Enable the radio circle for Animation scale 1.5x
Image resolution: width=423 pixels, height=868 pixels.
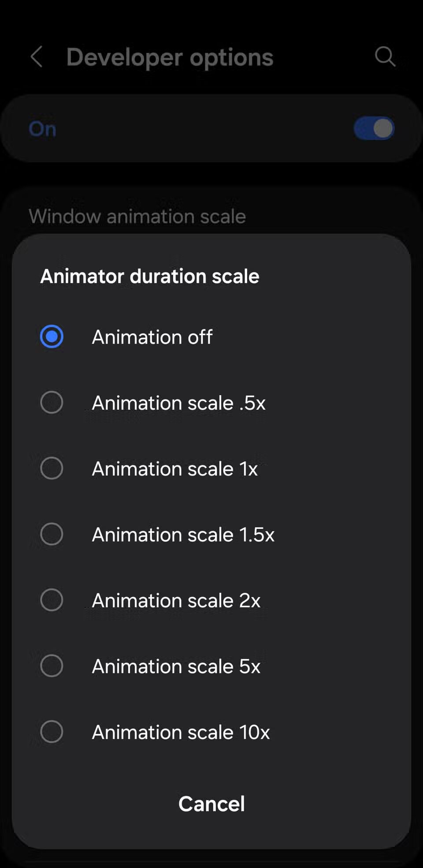click(x=52, y=534)
